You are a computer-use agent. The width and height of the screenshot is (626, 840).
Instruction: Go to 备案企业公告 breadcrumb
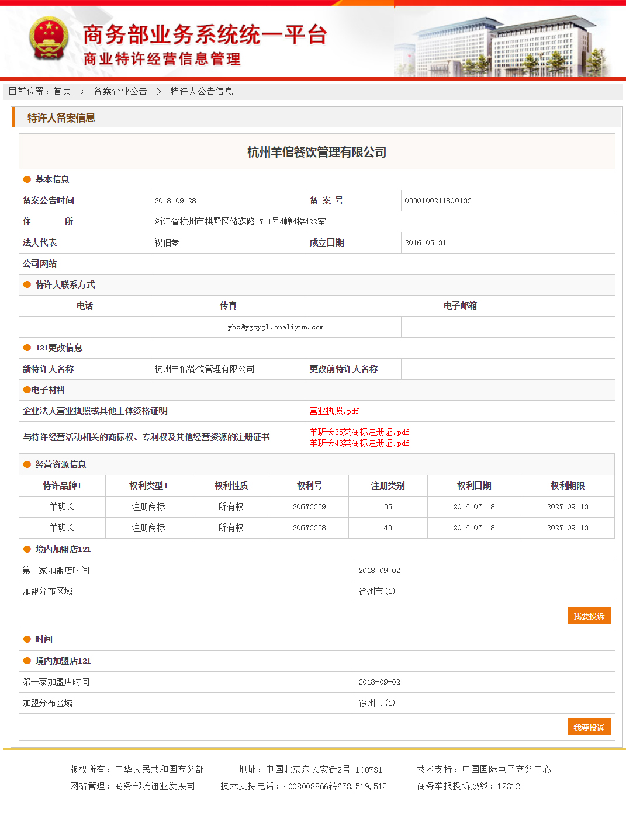(120, 91)
